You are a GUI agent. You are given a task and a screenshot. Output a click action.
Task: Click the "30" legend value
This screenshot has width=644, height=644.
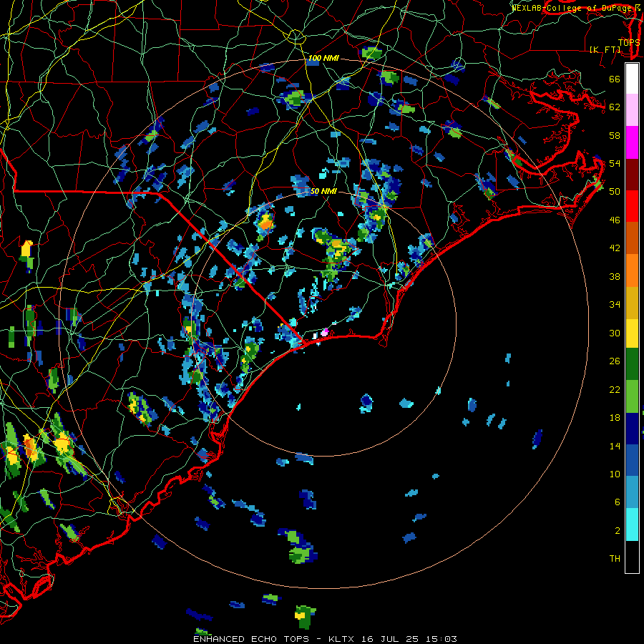coord(615,333)
